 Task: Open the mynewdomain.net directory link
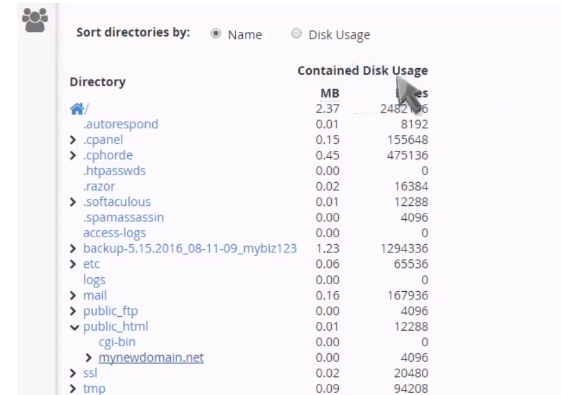pyautogui.click(x=151, y=357)
